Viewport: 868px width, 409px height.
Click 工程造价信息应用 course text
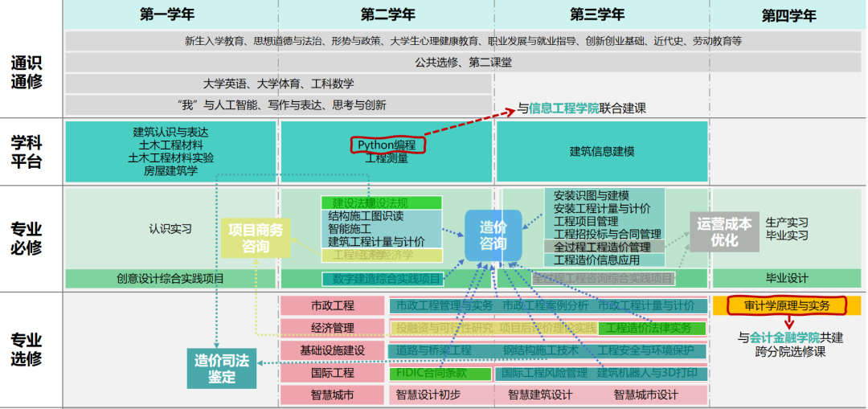click(596, 260)
